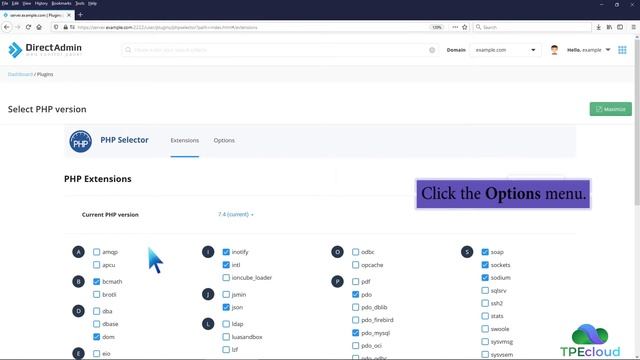The height and width of the screenshot is (360, 640).
Task: Open the File menu
Action: pos(5,3)
